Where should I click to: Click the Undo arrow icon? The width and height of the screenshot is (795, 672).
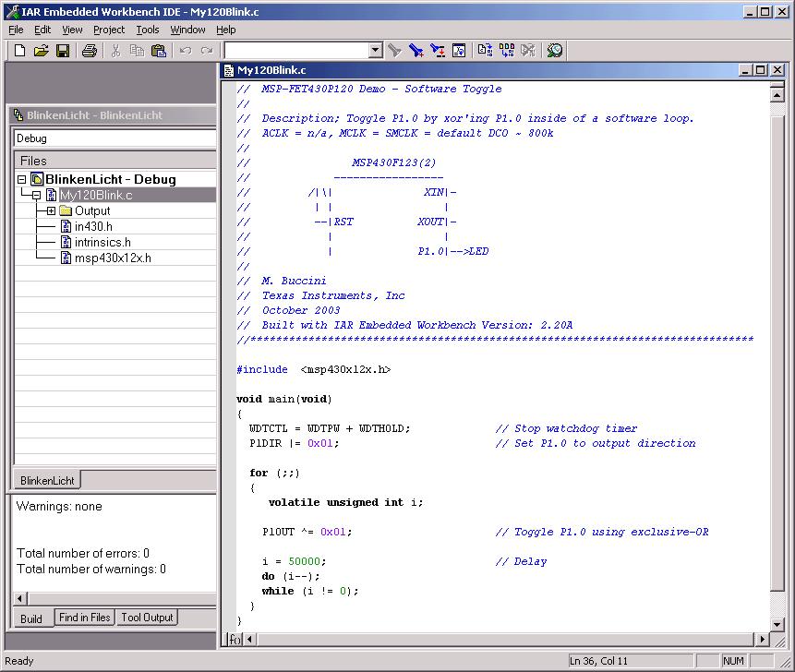(x=186, y=50)
